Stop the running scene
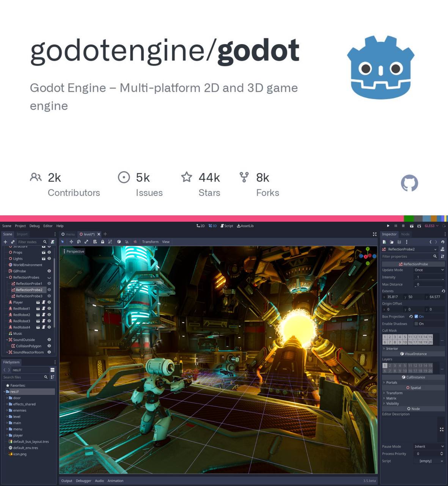448x486 pixels. (403, 226)
